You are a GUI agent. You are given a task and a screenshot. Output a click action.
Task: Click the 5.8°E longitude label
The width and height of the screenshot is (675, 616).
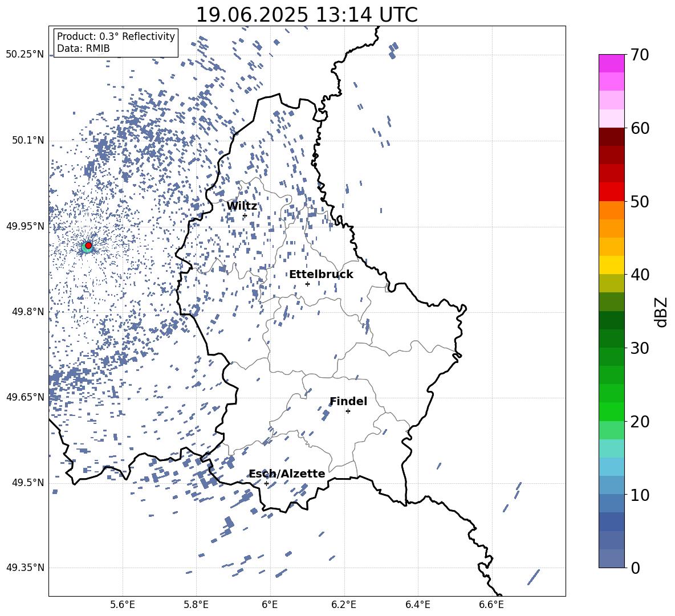pos(196,605)
